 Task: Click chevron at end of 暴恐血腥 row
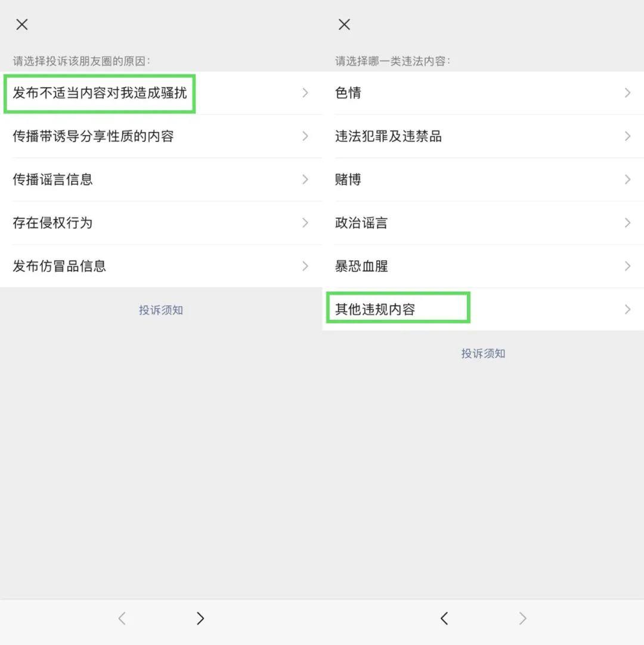click(x=627, y=266)
